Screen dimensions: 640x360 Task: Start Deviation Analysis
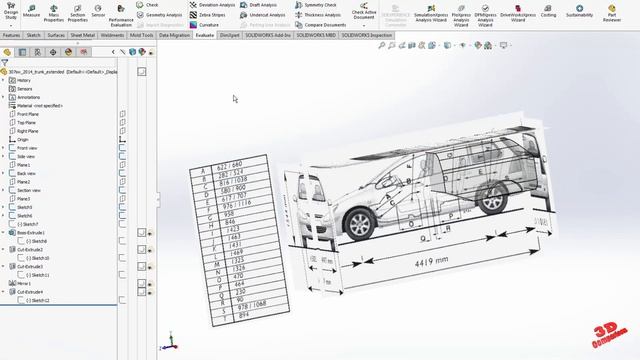pyautogui.click(x=212, y=5)
